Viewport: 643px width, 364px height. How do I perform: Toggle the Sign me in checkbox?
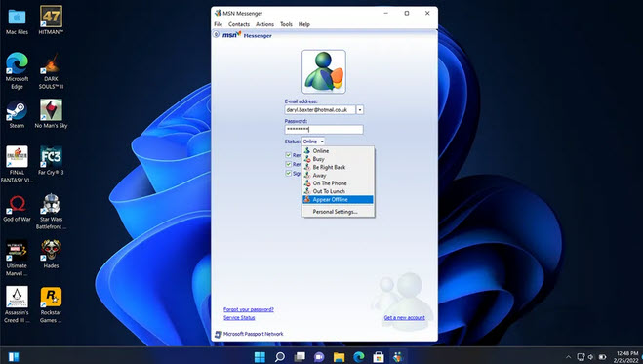click(x=288, y=173)
